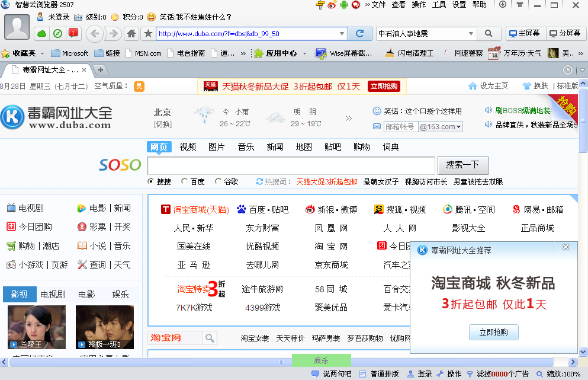Switch to the 电视剧 media tab
The width and height of the screenshot is (588, 380).
pyautogui.click(x=53, y=295)
